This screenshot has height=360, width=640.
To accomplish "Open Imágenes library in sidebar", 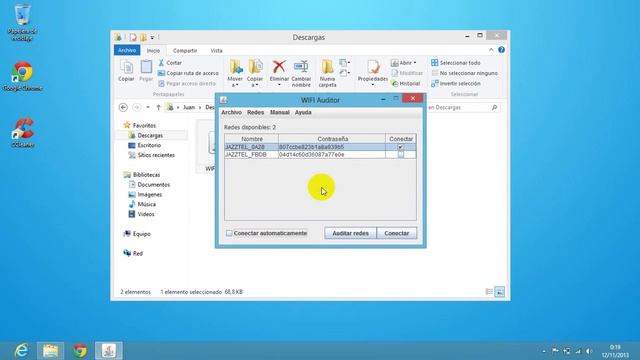I will click(149, 195).
